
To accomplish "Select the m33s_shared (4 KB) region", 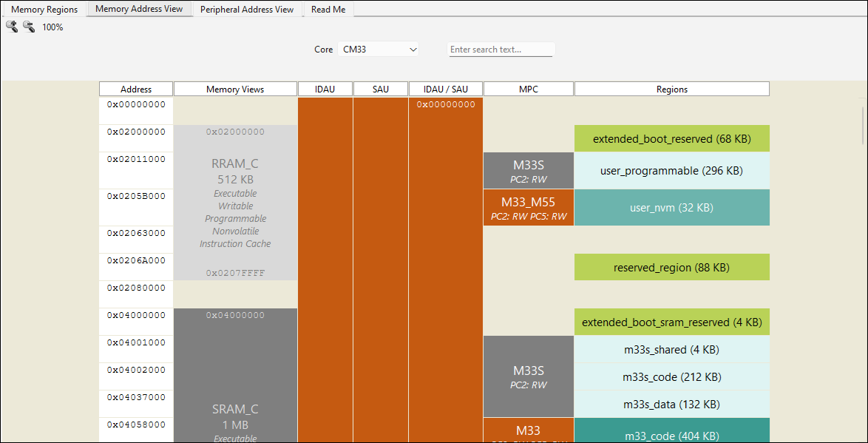I will (671, 350).
